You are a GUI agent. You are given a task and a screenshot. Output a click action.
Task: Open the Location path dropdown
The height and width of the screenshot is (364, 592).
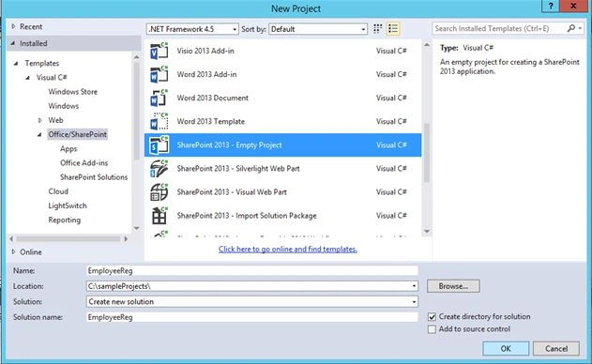pyautogui.click(x=414, y=286)
